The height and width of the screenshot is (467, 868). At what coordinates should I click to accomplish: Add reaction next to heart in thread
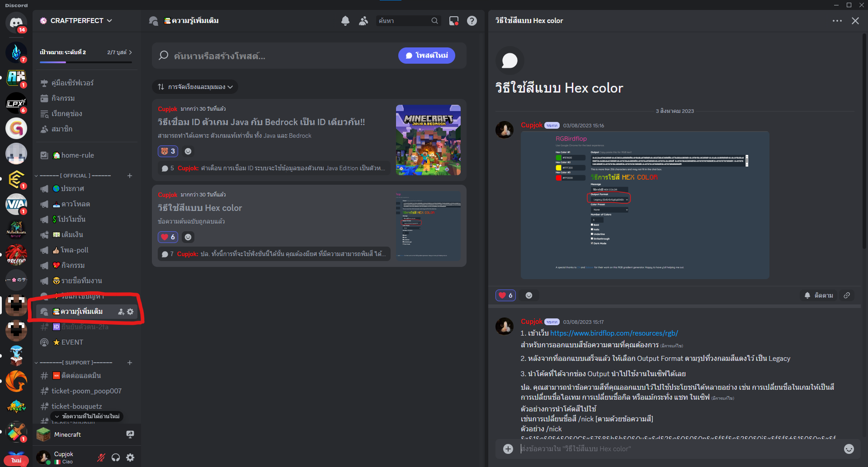(x=529, y=295)
